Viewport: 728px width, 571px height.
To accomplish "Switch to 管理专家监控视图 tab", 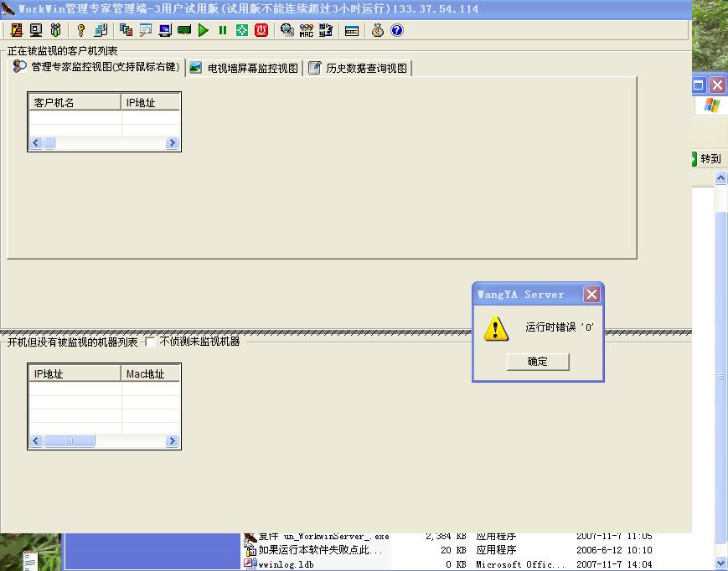I will (96, 67).
